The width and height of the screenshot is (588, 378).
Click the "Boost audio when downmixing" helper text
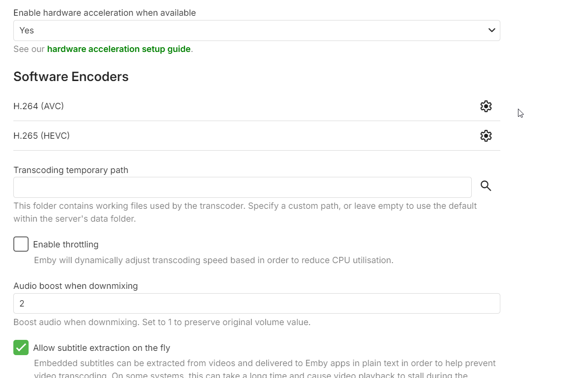point(162,322)
